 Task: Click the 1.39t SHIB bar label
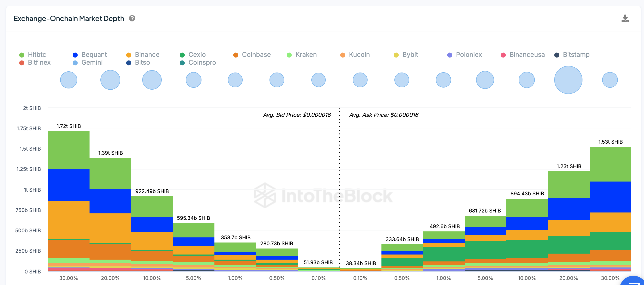111,153
